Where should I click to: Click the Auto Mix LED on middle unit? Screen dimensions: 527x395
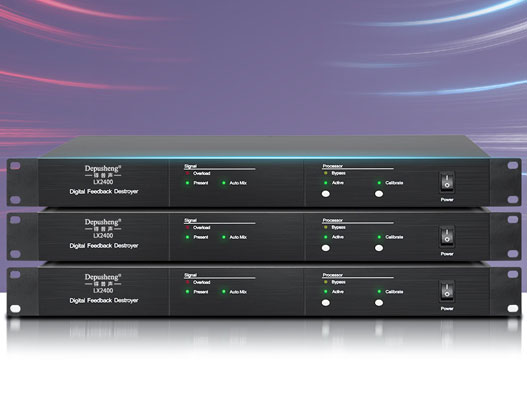pos(224,237)
